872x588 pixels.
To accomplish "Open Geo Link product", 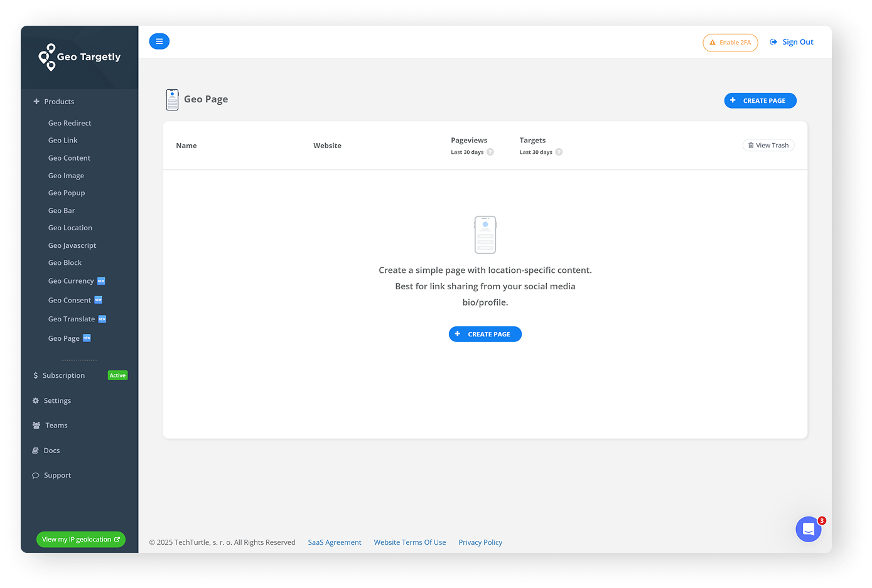I will click(x=63, y=141).
